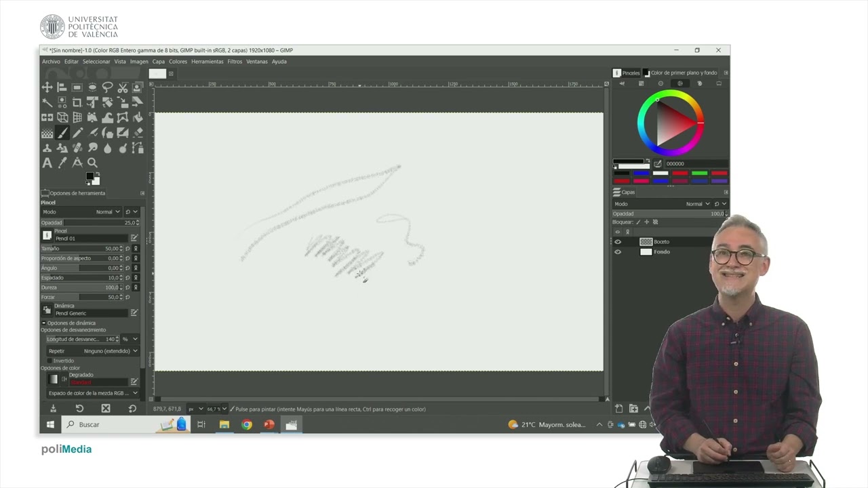Screen dimensions: 868x488
Task: Select the Clone stamp tool
Action: tap(47, 148)
